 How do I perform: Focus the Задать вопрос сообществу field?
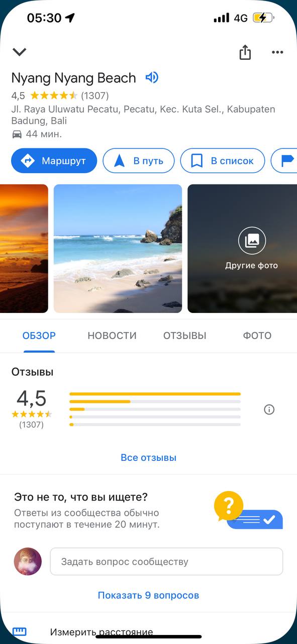(166, 561)
